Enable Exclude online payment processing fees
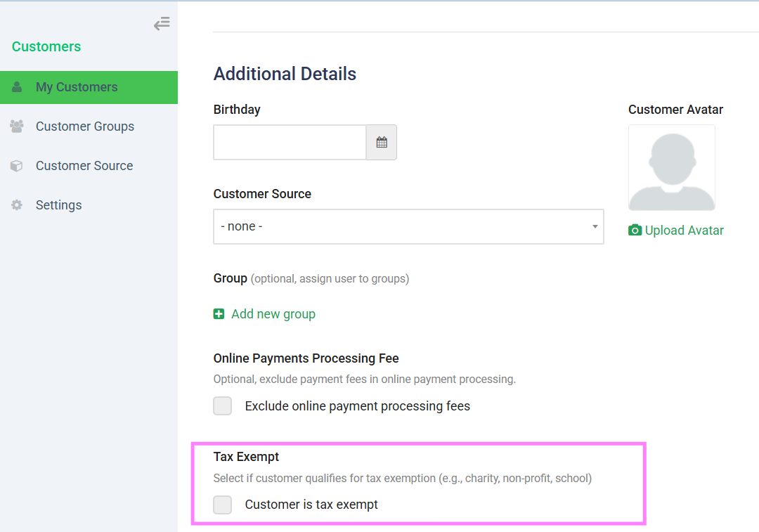This screenshot has height=532, width=759. point(223,406)
